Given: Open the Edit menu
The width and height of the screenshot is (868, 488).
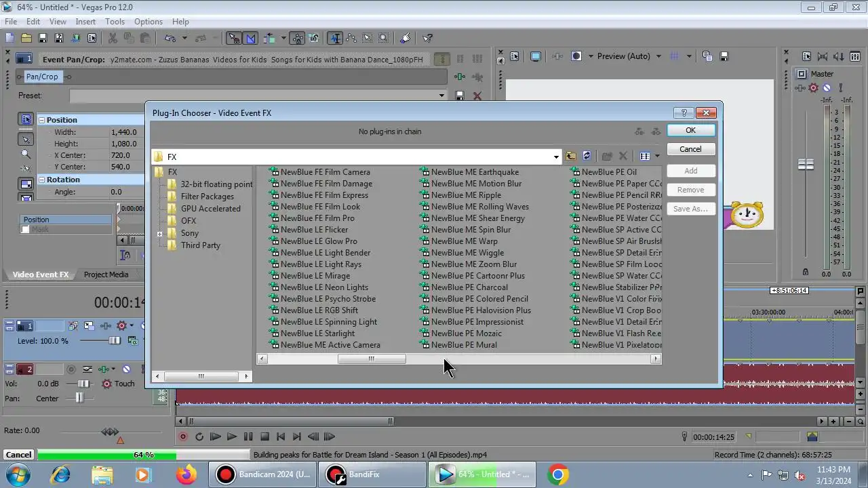Looking at the screenshot, I should [x=33, y=22].
